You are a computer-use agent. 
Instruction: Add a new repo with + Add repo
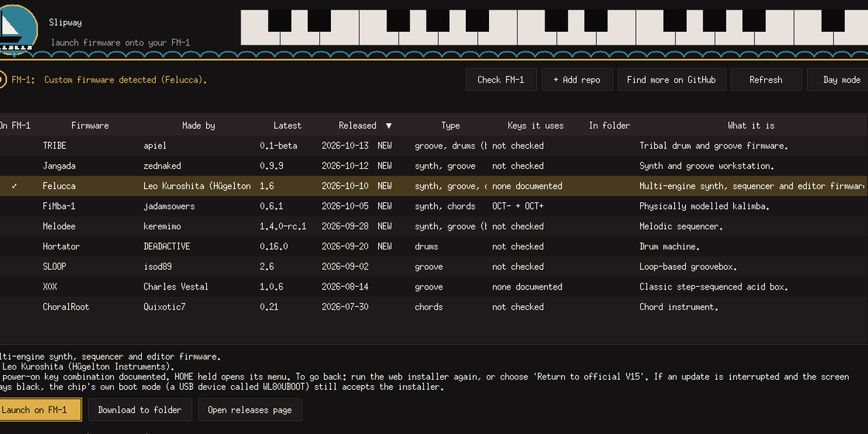click(576, 79)
